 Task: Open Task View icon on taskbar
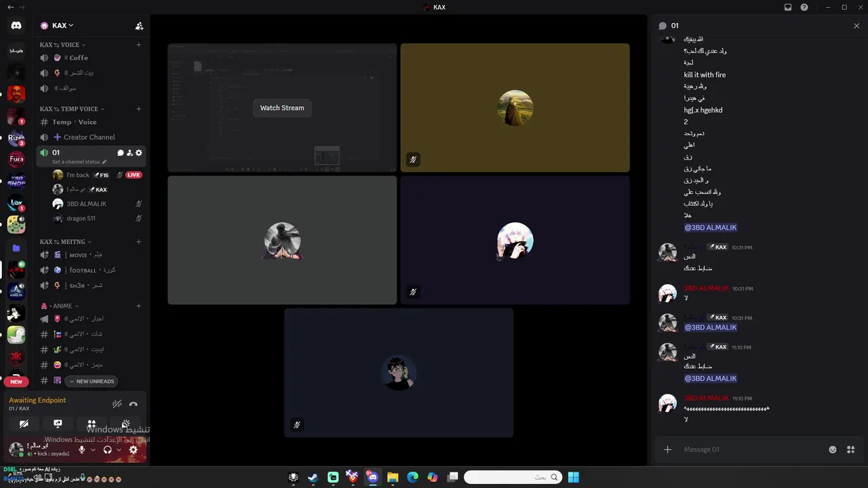tap(453, 477)
